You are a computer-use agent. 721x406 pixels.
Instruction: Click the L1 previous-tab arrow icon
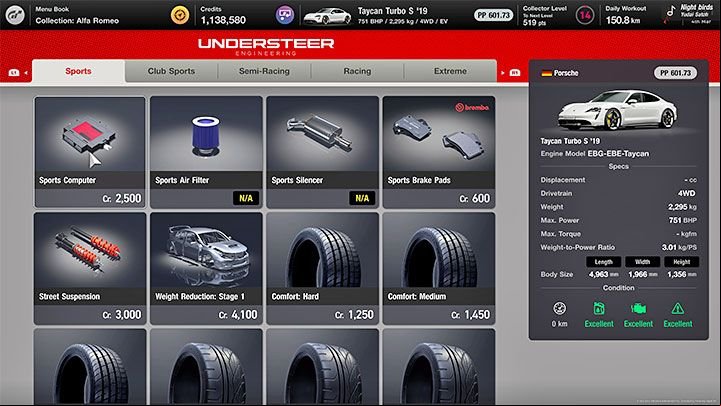[18, 73]
